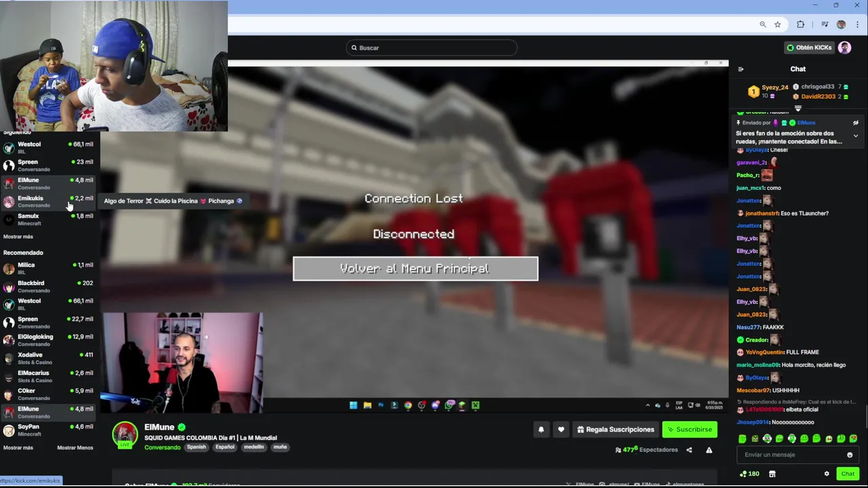Hide the pinned message using the crossed-eye icon

(856, 123)
